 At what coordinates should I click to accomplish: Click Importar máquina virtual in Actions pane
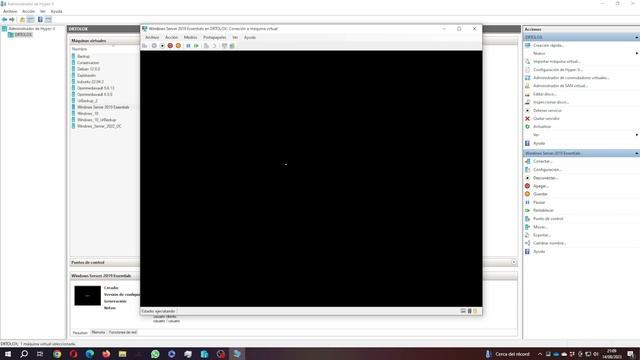[557, 62]
